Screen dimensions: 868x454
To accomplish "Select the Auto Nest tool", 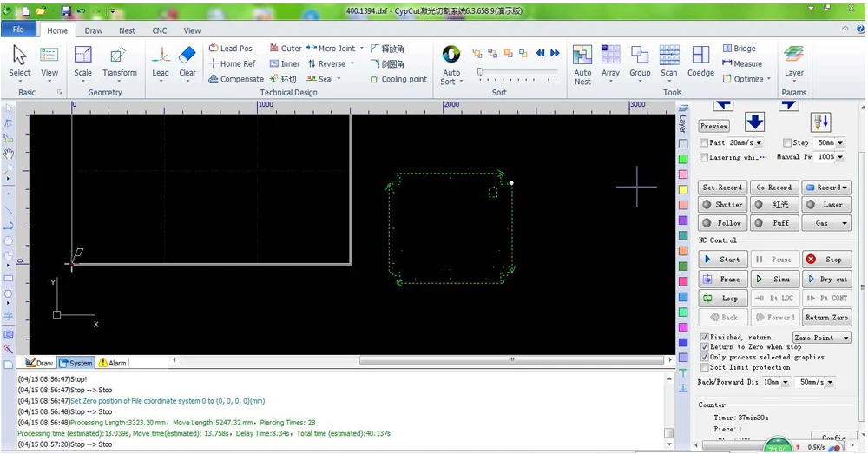I will pyautogui.click(x=582, y=63).
